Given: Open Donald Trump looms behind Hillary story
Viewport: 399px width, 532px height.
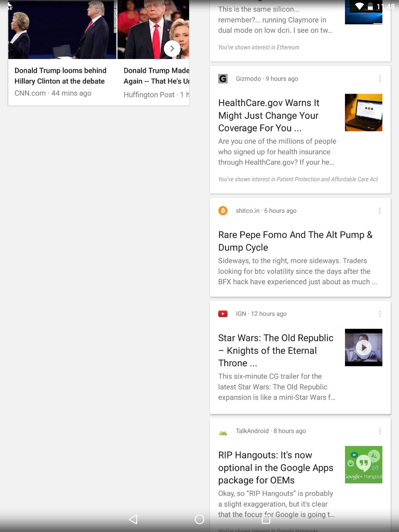Looking at the screenshot, I should pyautogui.click(x=60, y=76).
